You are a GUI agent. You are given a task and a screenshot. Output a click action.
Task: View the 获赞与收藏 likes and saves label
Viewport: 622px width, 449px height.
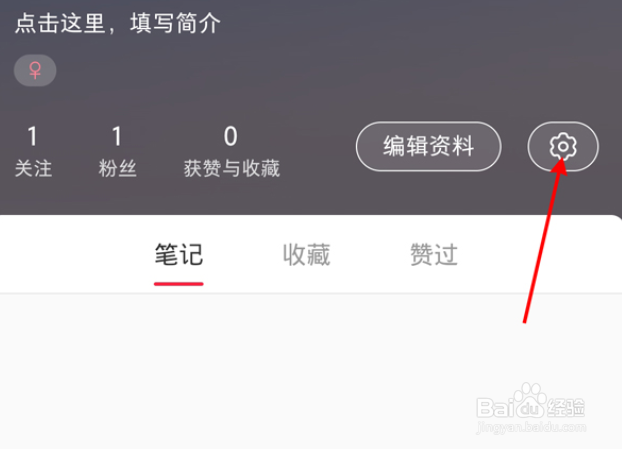(232, 169)
